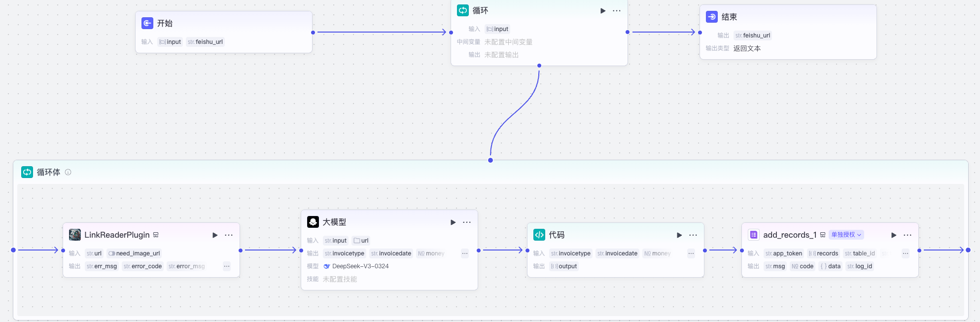
Task: Expand hidden outputs of 大模型 node
Action: [x=465, y=253]
